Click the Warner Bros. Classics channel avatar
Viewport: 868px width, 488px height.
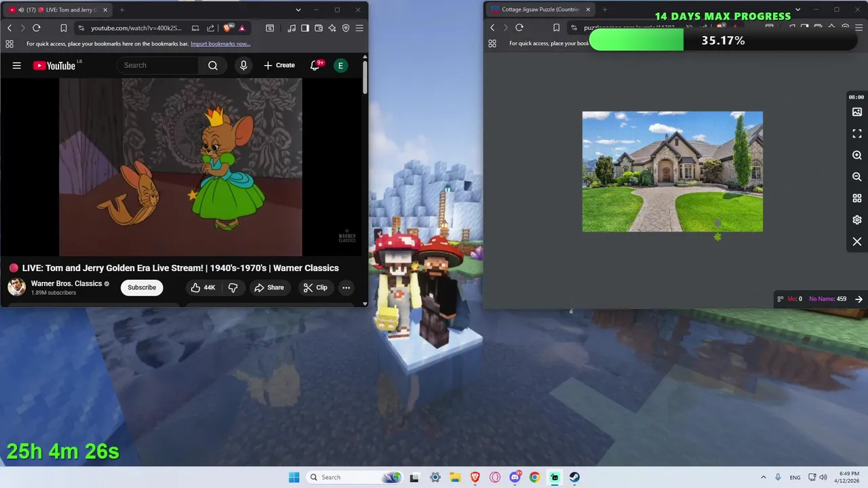17,287
